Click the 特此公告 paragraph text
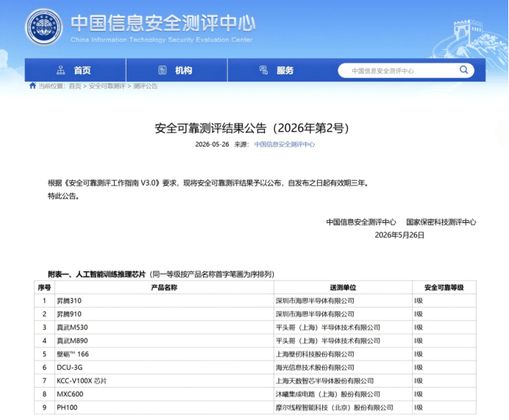This screenshot has height=420, width=509. (x=63, y=196)
